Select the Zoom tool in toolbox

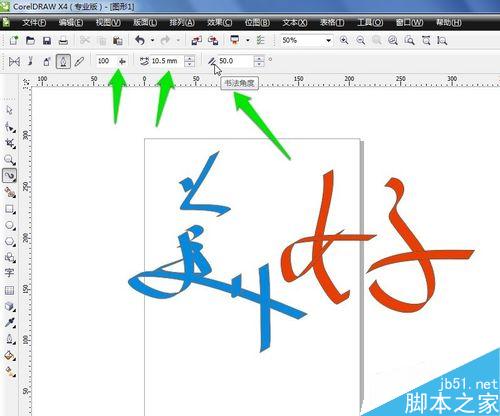10,160
